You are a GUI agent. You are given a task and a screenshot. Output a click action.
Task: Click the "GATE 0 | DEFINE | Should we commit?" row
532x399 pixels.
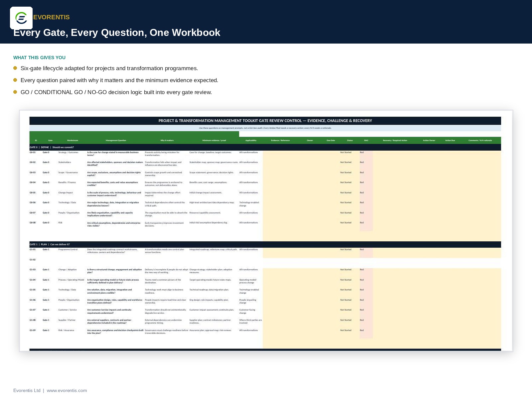point(265,147)
